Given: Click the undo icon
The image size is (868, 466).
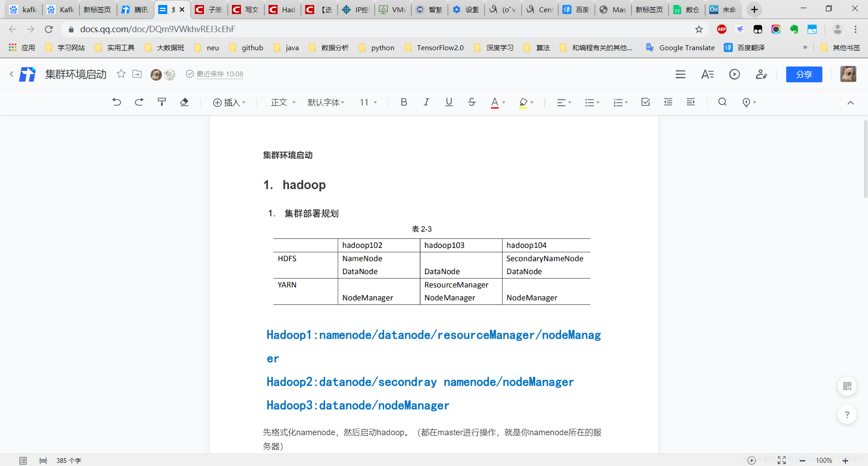Looking at the screenshot, I should pyautogui.click(x=117, y=102).
